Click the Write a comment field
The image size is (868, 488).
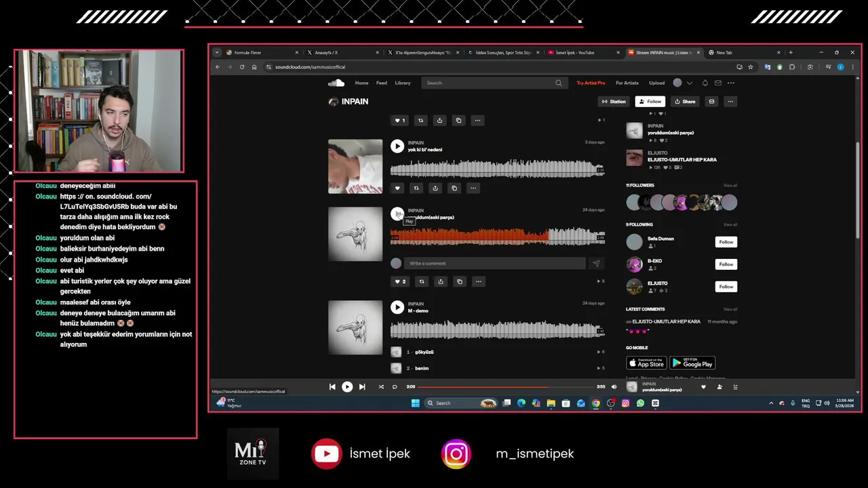click(495, 263)
